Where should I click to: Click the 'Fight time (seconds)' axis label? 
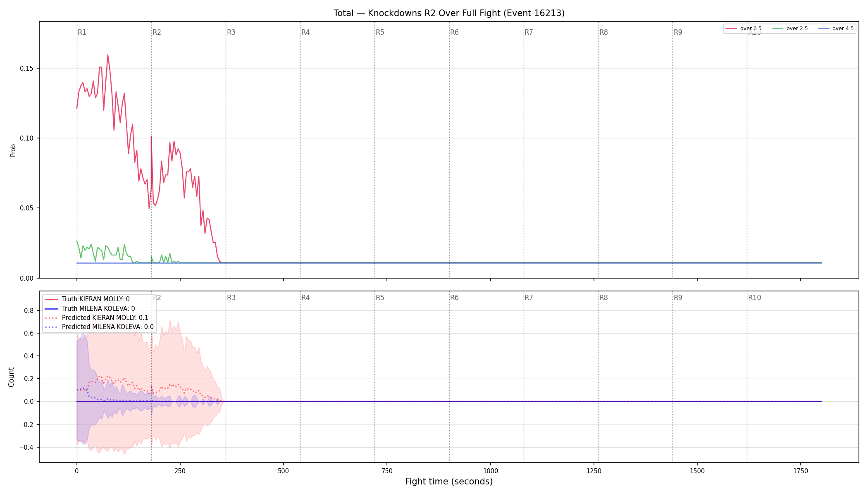(449, 482)
